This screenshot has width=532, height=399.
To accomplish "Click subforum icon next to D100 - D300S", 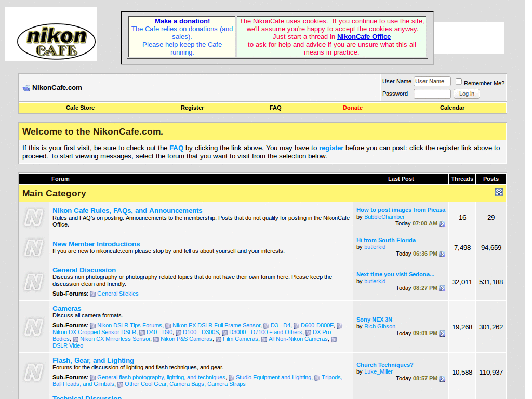I will click(179, 332).
